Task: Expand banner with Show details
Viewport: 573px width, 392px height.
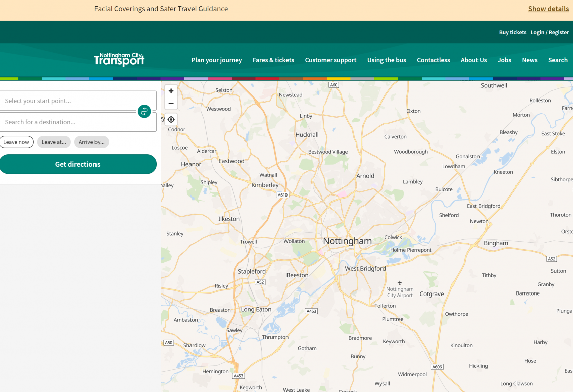Action: tap(548, 9)
